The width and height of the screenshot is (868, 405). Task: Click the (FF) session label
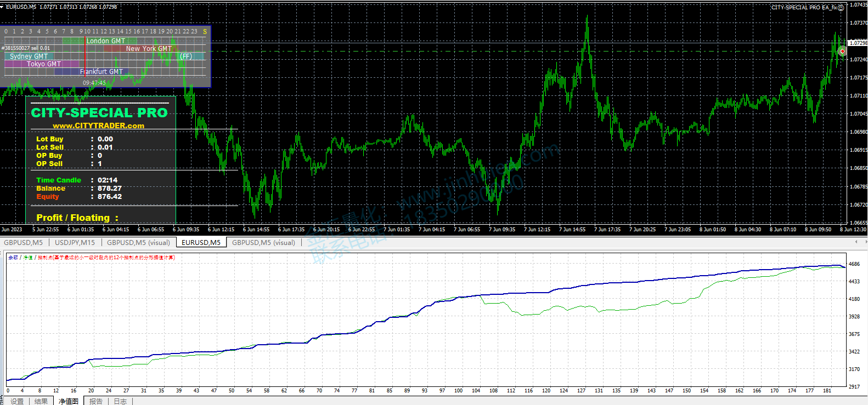(186, 56)
